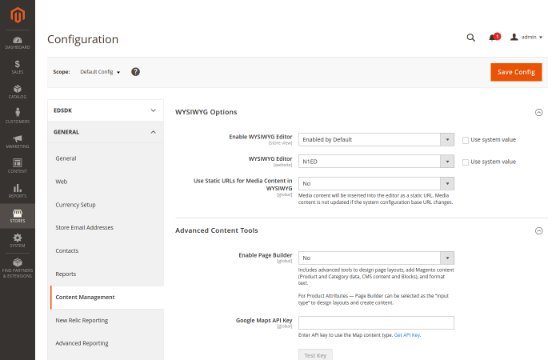Open Find Partners & Extensions icon

pyautogui.click(x=18, y=268)
